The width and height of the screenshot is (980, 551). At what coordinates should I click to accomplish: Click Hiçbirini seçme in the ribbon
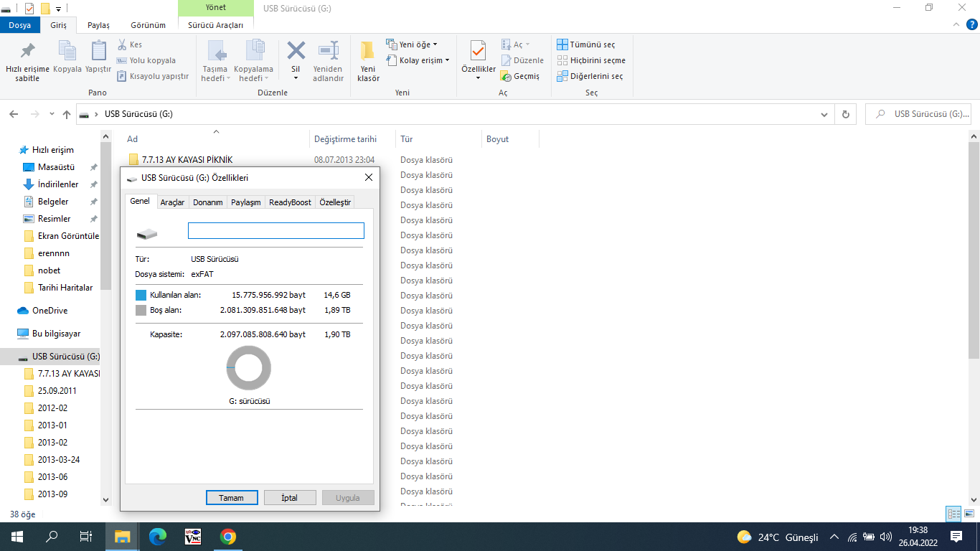[x=591, y=60]
